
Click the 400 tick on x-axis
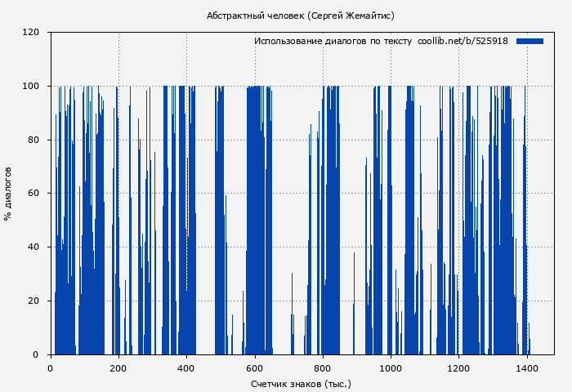(x=186, y=368)
